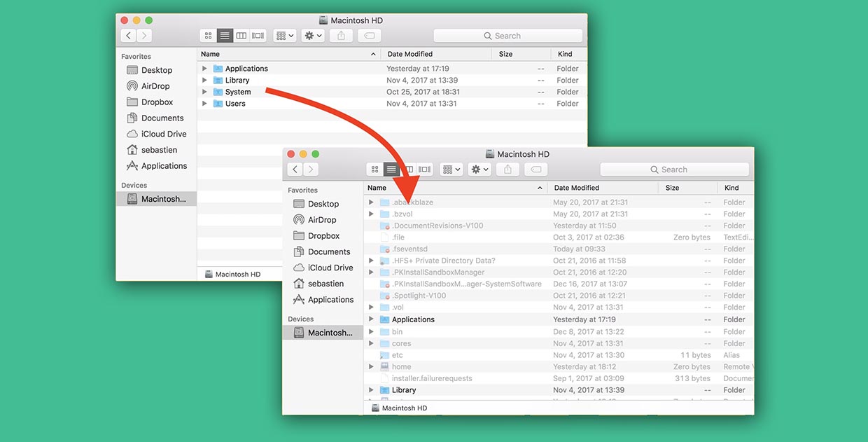This screenshot has width=868, height=442.
Task: Switch rear window to icon view
Action: click(x=208, y=36)
